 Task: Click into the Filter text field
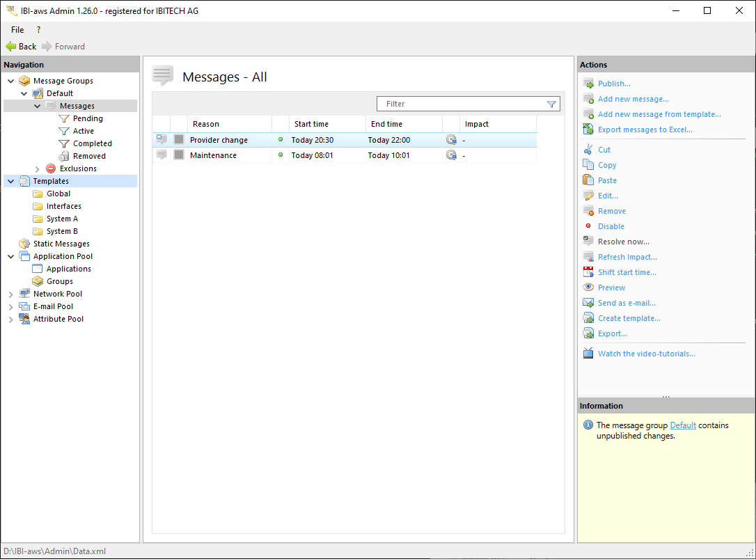(459, 104)
